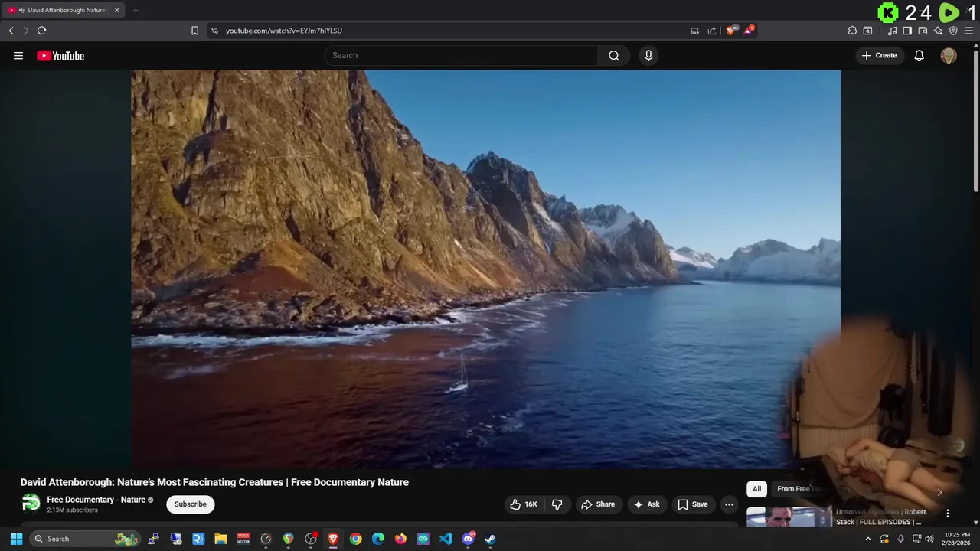Open Brave Rewards triangle icon
The width and height of the screenshot is (980, 551).
748,31
